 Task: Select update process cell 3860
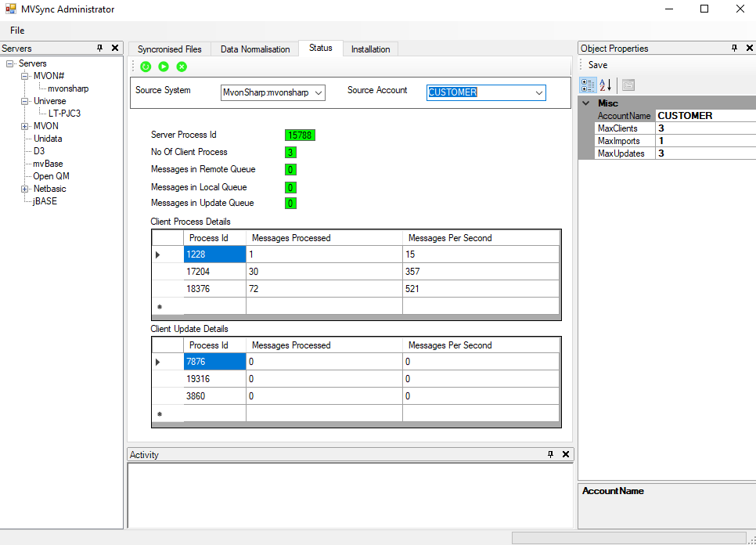coord(214,396)
